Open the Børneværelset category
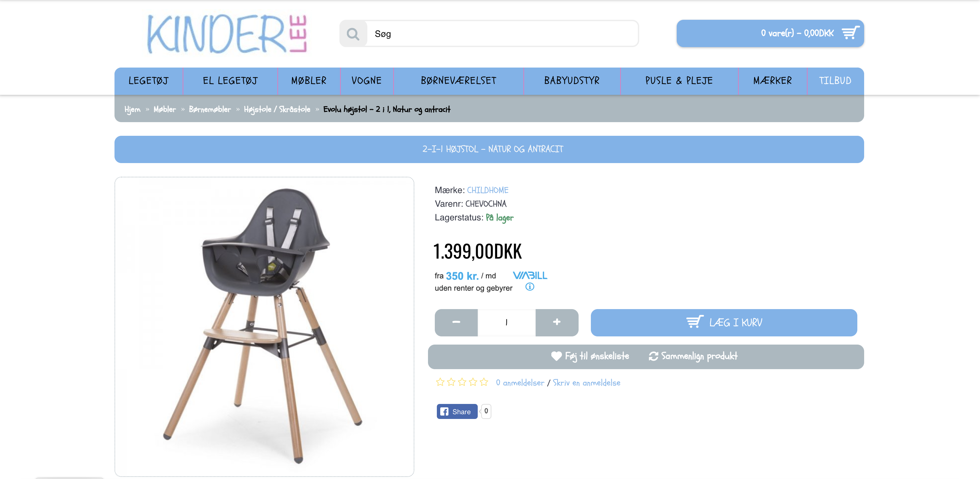980x479 pixels. point(458,81)
